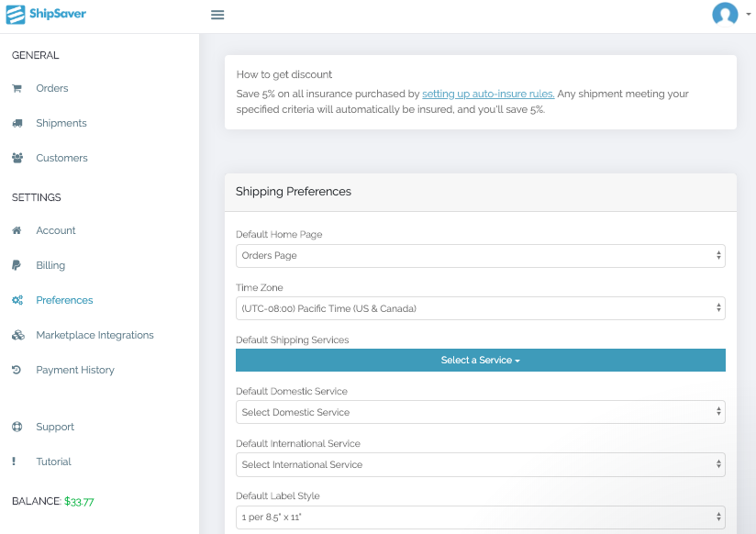Expand the Time Zone dropdown
The image size is (756, 534).
[x=480, y=308]
